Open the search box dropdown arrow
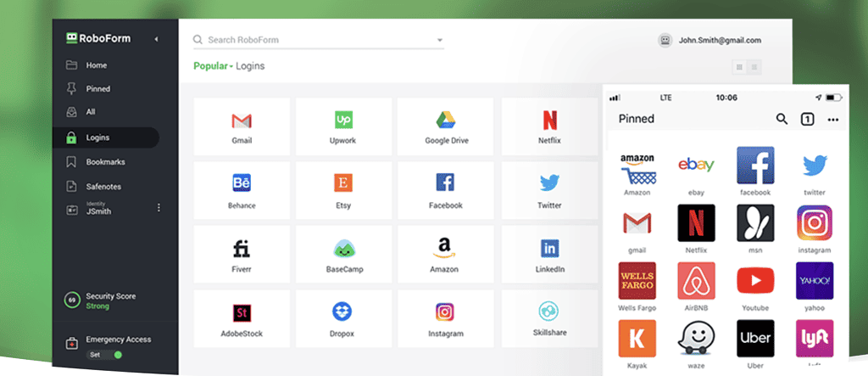868x376 pixels. pyautogui.click(x=440, y=40)
